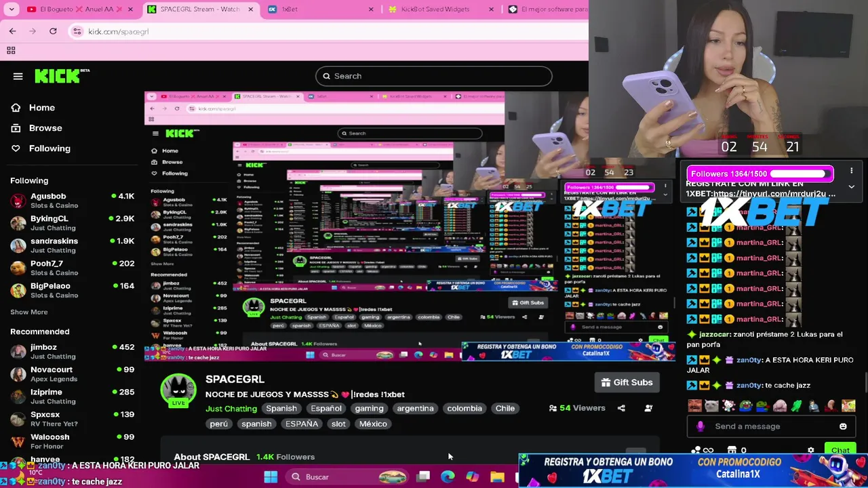Viewport: 868px width, 488px height.
Task: Click the SPACEGRL live avatar
Action: (178, 391)
